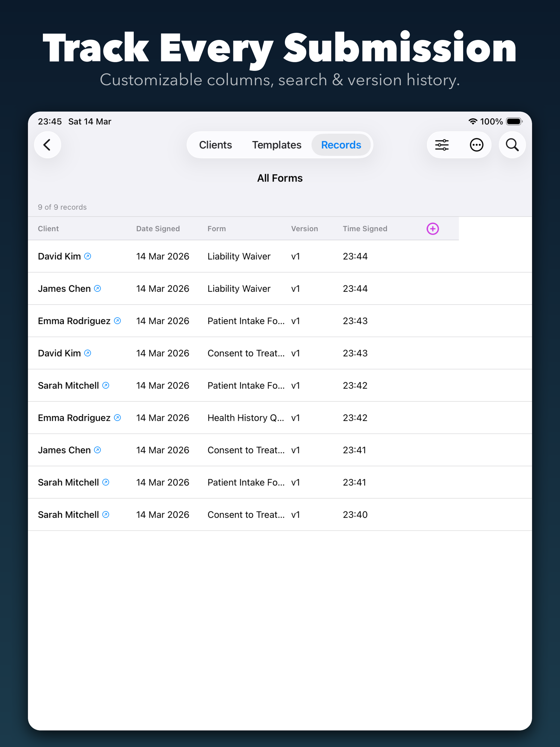Viewport: 560px width, 747px height.
Task: Tap the 'Sat 14 Mar' status bar date
Action: (x=89, y=122)
